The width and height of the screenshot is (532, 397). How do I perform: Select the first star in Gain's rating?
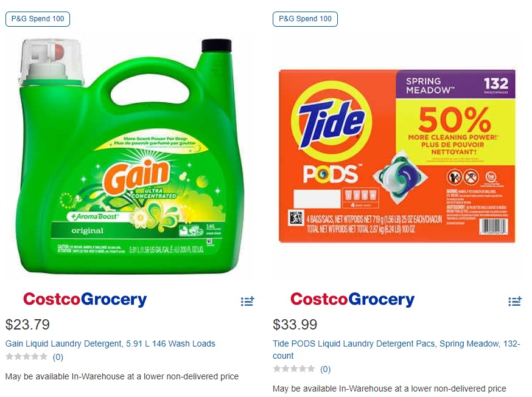coord(10,356)
